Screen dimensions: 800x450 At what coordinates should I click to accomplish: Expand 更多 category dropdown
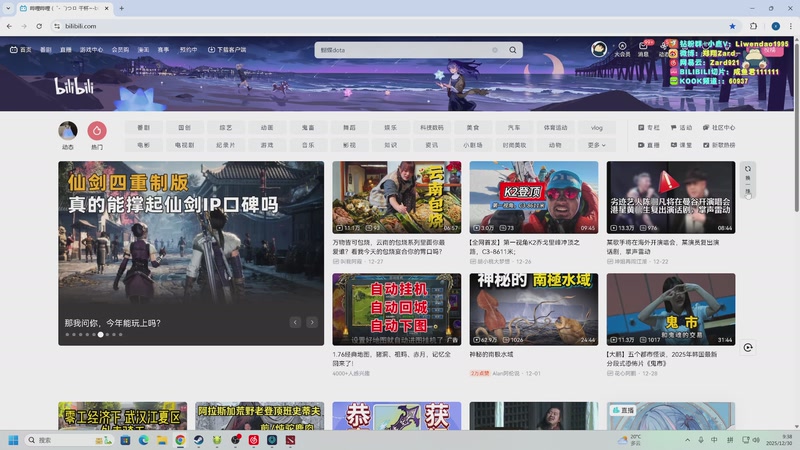596,145
